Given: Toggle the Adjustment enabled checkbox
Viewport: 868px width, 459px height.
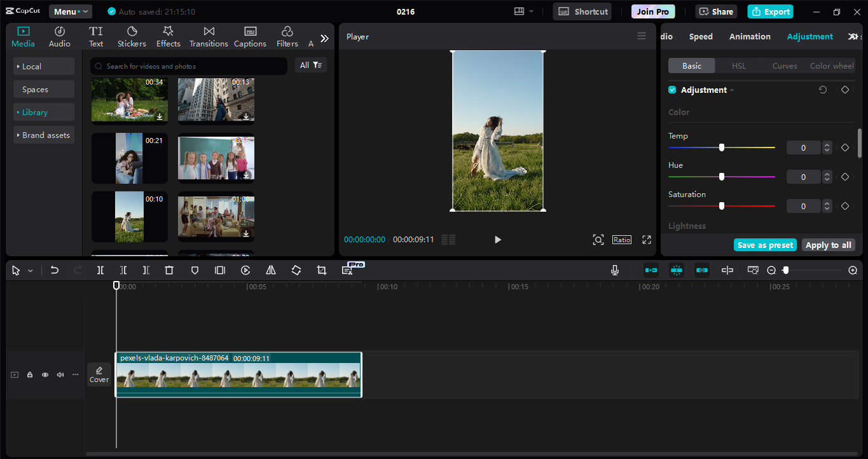Looking at the screenshot, I should coord(672,90).
